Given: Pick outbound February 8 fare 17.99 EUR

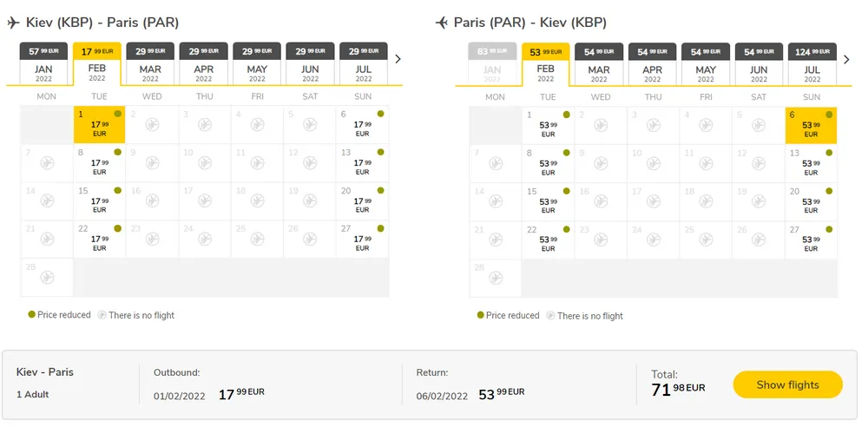Looking at the screenshot, I should [99, 163].
